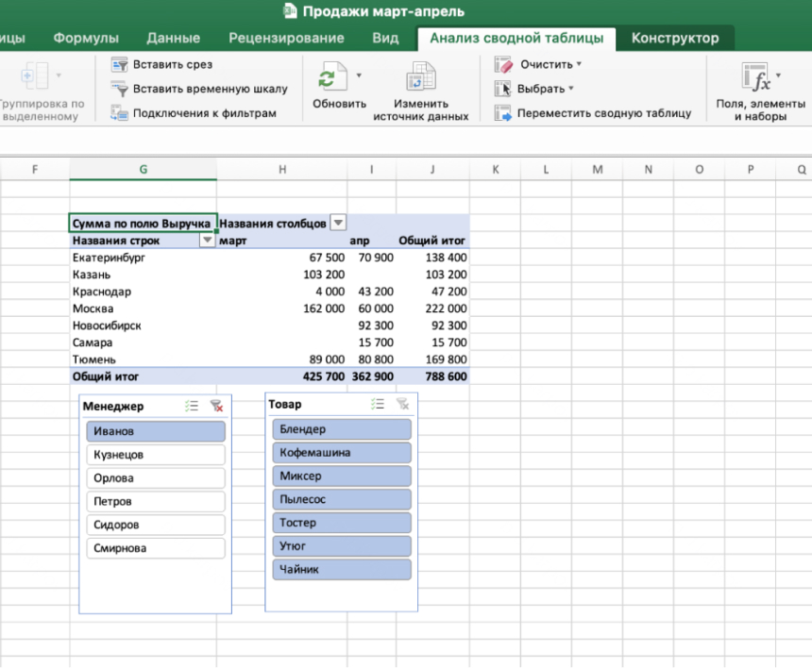Clear filter in Менеджер slicer
The image size is (812, 668).
tap(216, 407)
